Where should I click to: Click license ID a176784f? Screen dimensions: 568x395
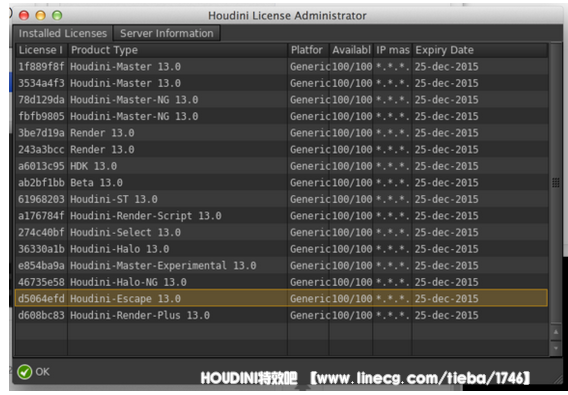[41, 216]
